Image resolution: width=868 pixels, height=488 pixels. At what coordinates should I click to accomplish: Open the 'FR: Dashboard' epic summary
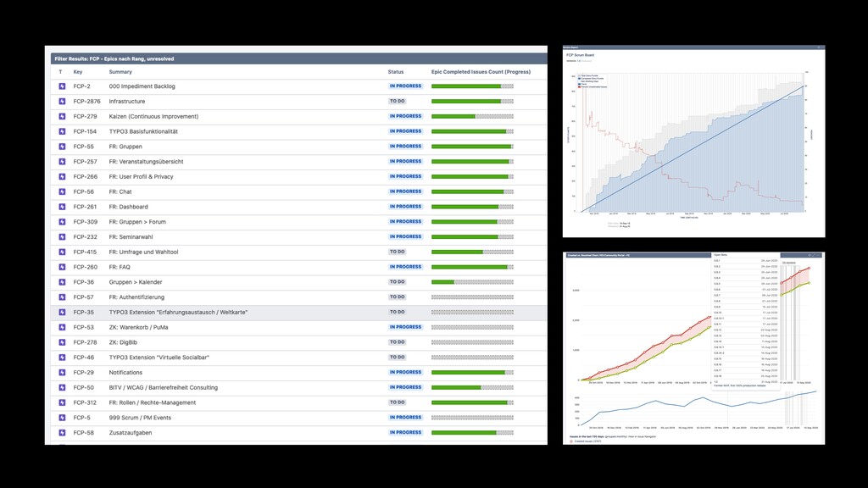(129, 207)
